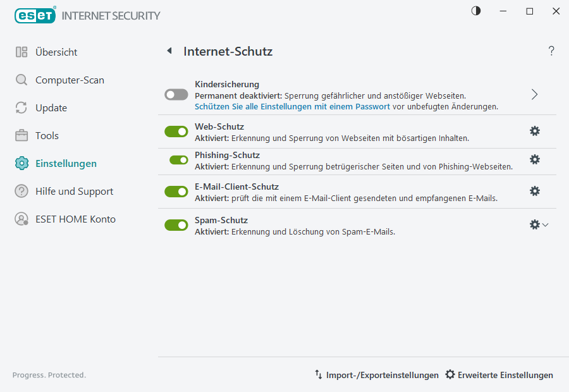Image resolution: width=569 pixels, height=392 pixels.
Task: Enable the Kindersicherung toggle switch
Action: pos(176,94)
